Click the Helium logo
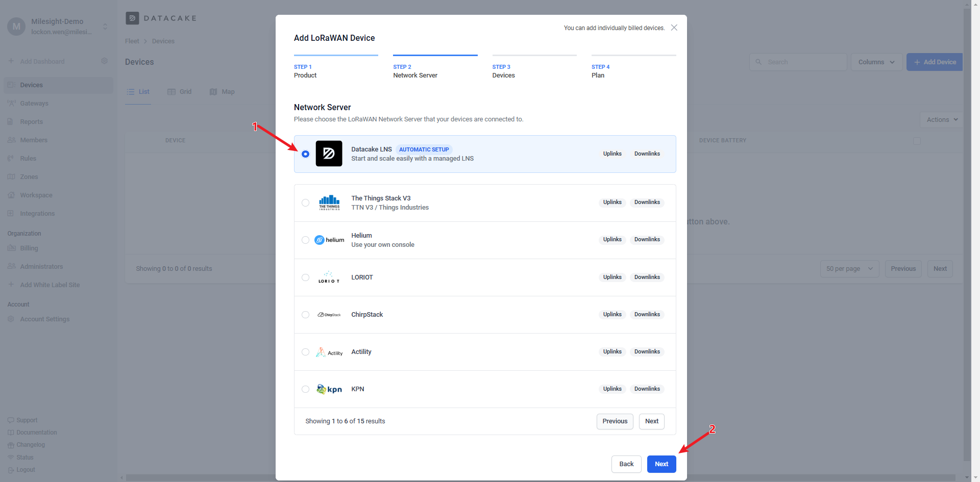Screen dimensions: 980x482 [x=329, y=240]
